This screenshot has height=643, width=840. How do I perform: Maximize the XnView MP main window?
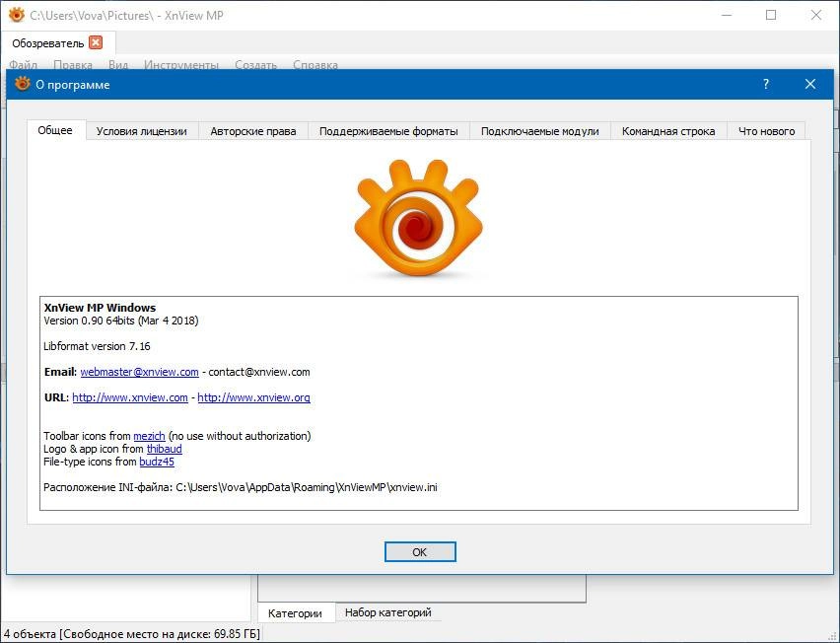tap(771, 15)
